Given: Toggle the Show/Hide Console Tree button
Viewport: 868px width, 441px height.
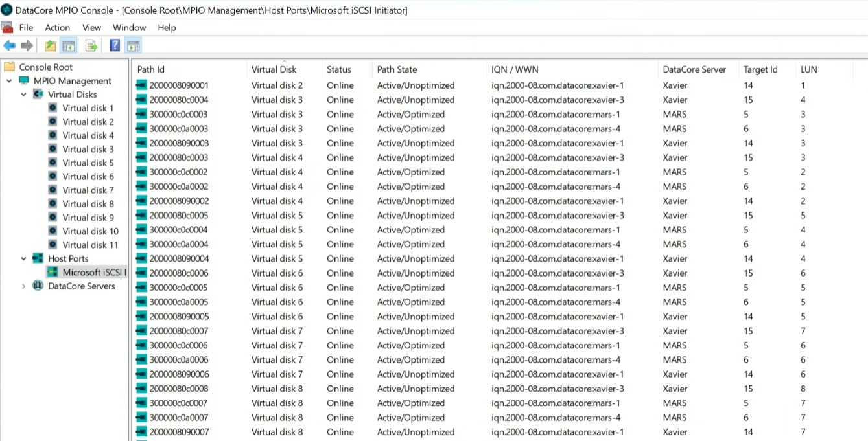Looking at the screenshot, I should [x=69, y=45].
